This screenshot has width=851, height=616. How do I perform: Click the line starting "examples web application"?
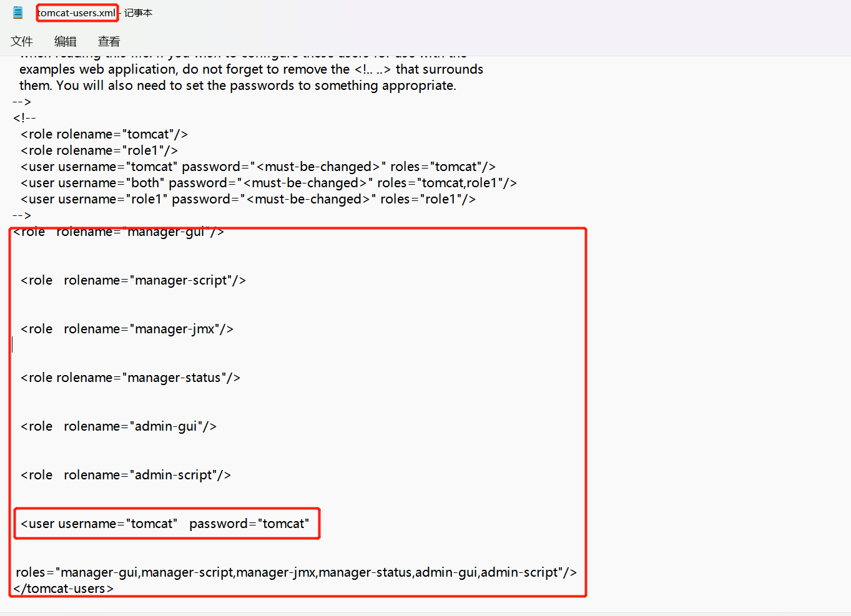click(x=251, y=69)
